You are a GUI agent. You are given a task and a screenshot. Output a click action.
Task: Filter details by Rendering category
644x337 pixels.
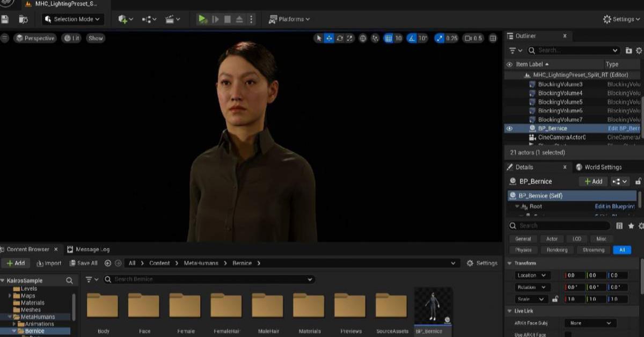coord(557,250)
